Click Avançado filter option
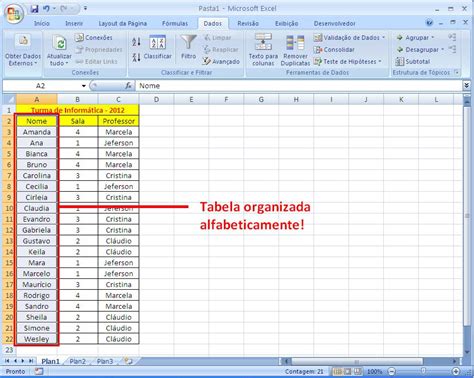This screenshot has width=474, height=378. [x=221, y=61]
